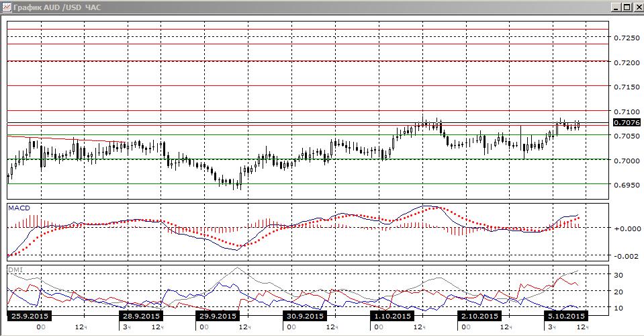Click the 0.6950 price axis label
This screenshot has width=644, height=336.
click(627, 185)
